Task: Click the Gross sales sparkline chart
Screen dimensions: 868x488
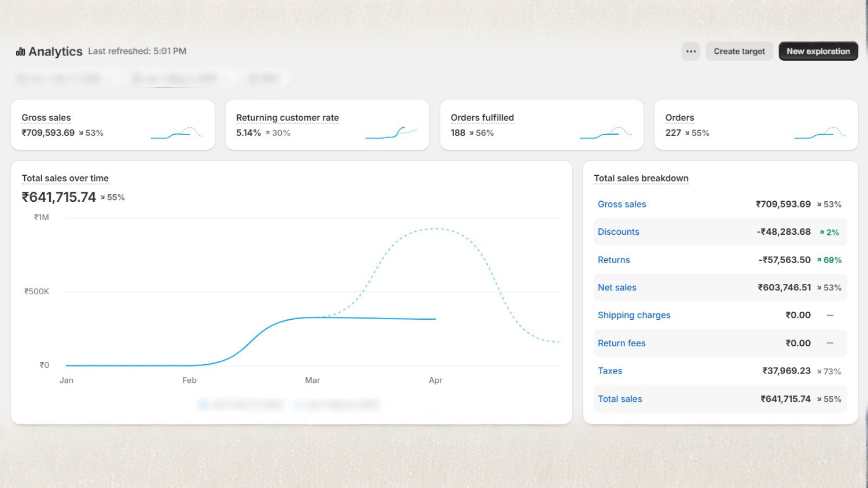Action: (176, 132)
